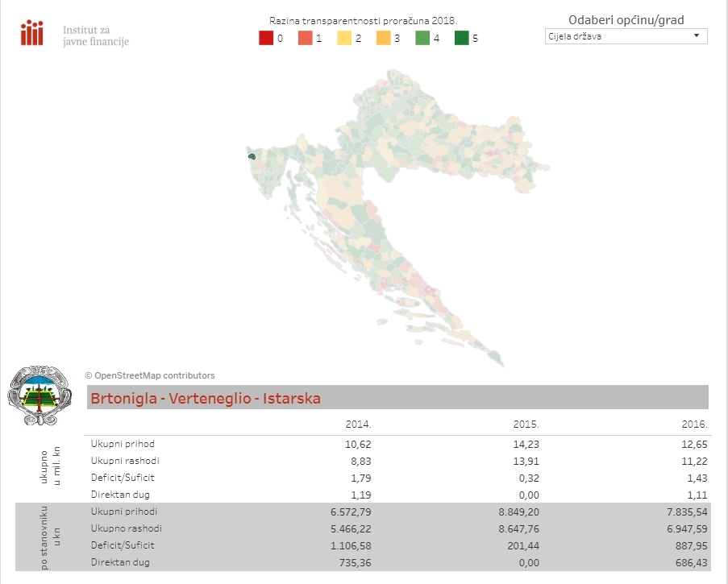Click the highlighted Brtonigla marker on the map

click(x=252, y=158)
